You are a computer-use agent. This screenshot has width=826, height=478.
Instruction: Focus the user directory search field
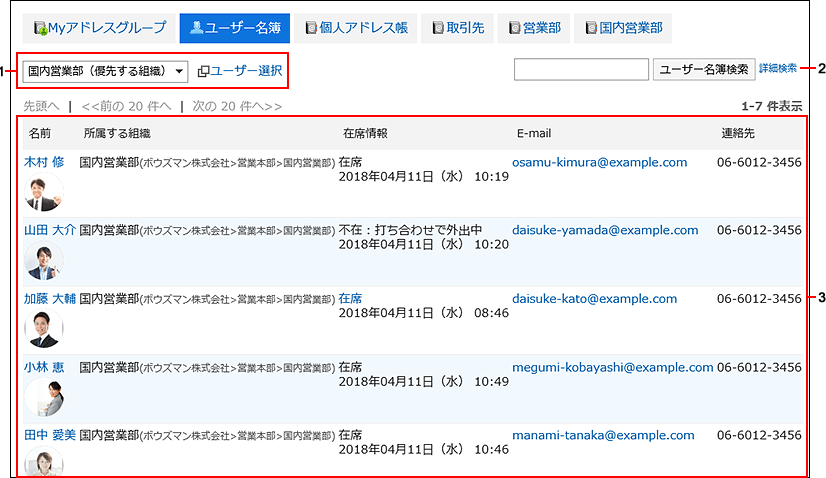click(581, 70)
